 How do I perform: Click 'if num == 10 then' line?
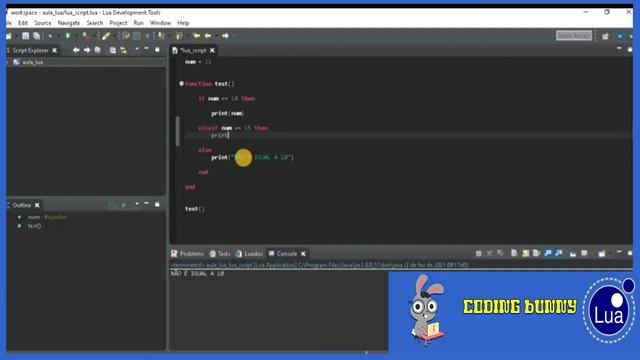227,99
